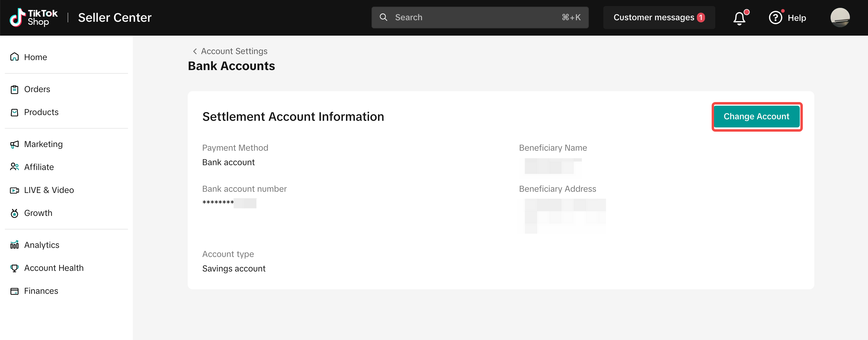Image resolution: width=868 pixels, height=340 pixels.
Task: Go back via Account Settings chevron
Action: (195, 51)
